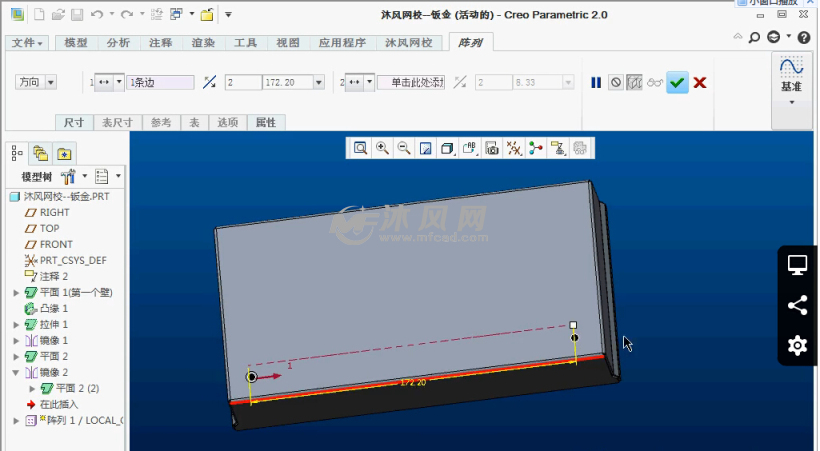Screen dimensions: 820x451
Task: Confirm the pattern with the green checkmark
Action: [x=678, y=82]
